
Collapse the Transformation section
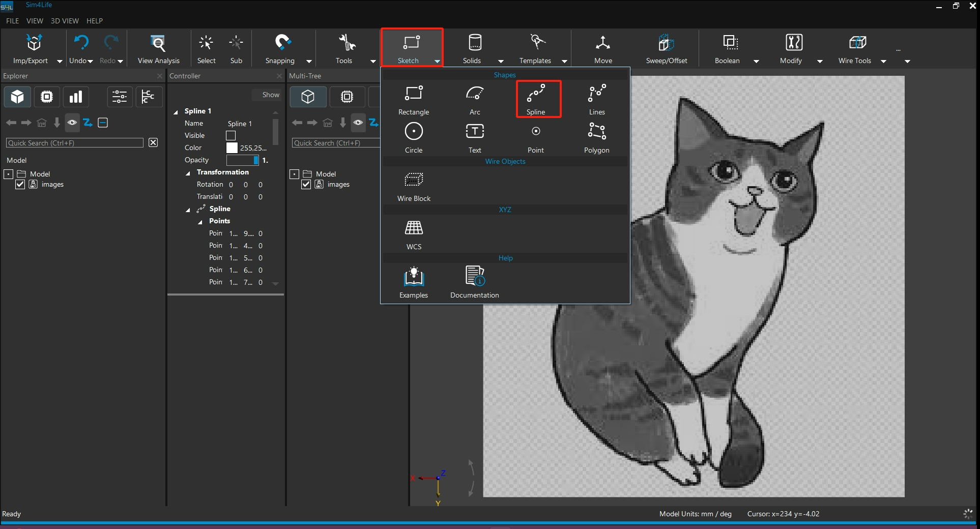188,173
